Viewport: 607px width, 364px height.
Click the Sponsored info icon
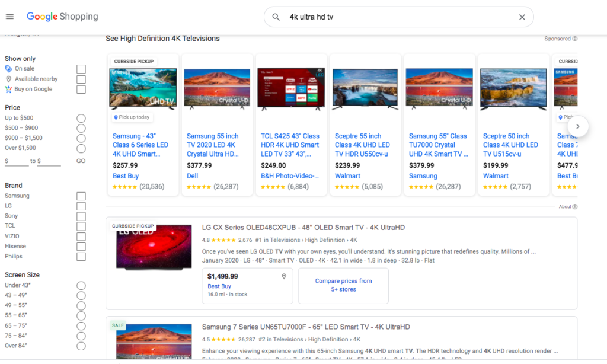[x=575, y=39]
